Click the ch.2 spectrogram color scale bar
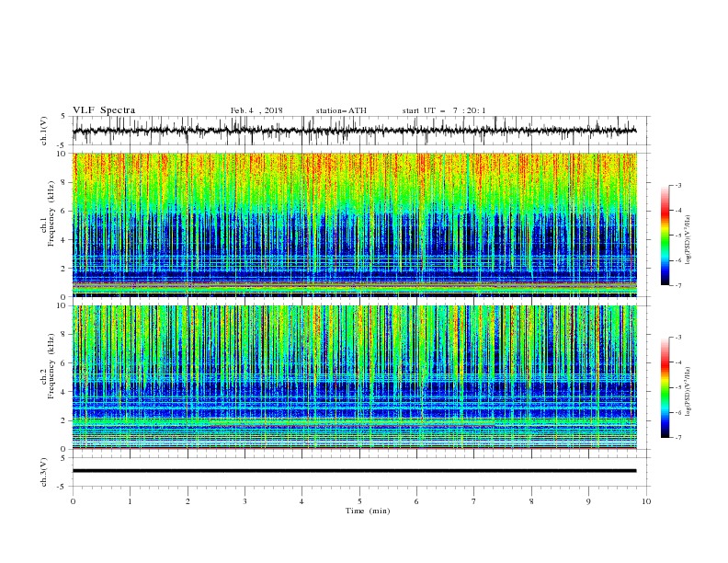This screenshot has height=563, width=728. 665,387
